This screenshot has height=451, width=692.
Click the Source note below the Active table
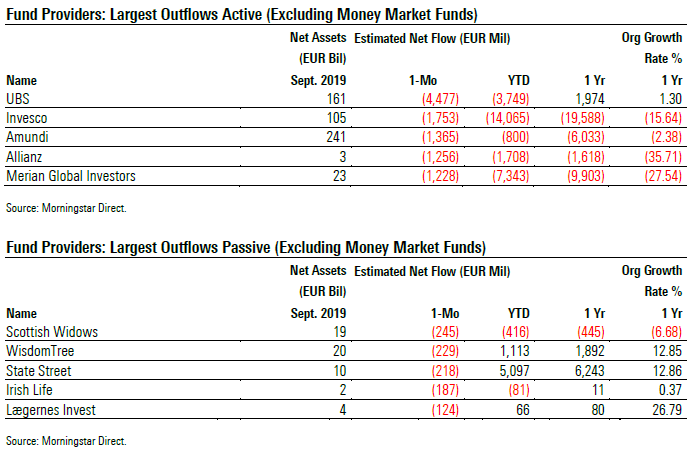pos(67,207)
